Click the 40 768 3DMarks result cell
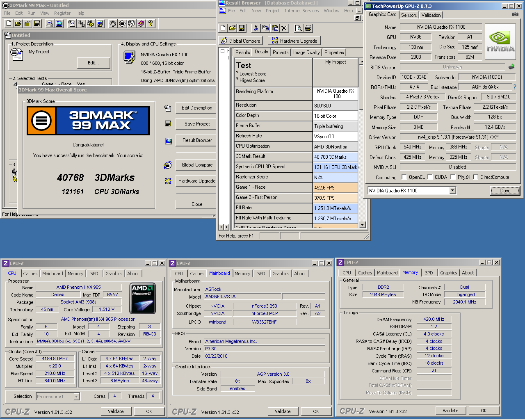The height and width of the screenshot is (420, 525). [x=335, y=157]
